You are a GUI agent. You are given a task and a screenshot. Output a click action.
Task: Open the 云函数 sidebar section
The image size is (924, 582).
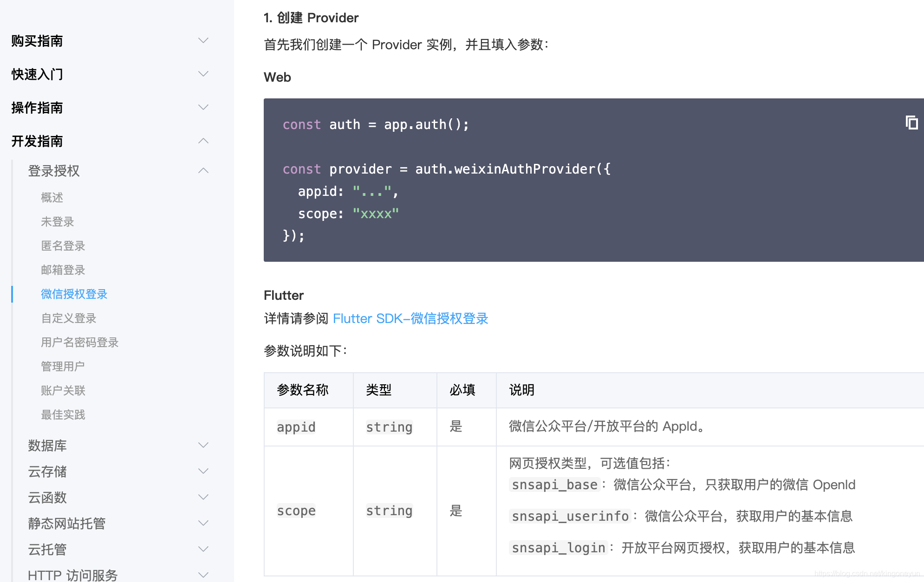[47, 498]
